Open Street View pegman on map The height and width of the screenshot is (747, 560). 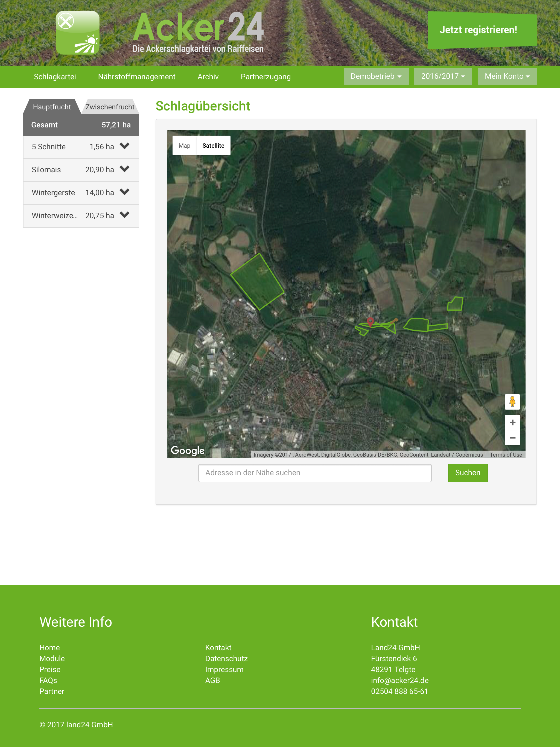pyautogui.click(x=512, y=402)
